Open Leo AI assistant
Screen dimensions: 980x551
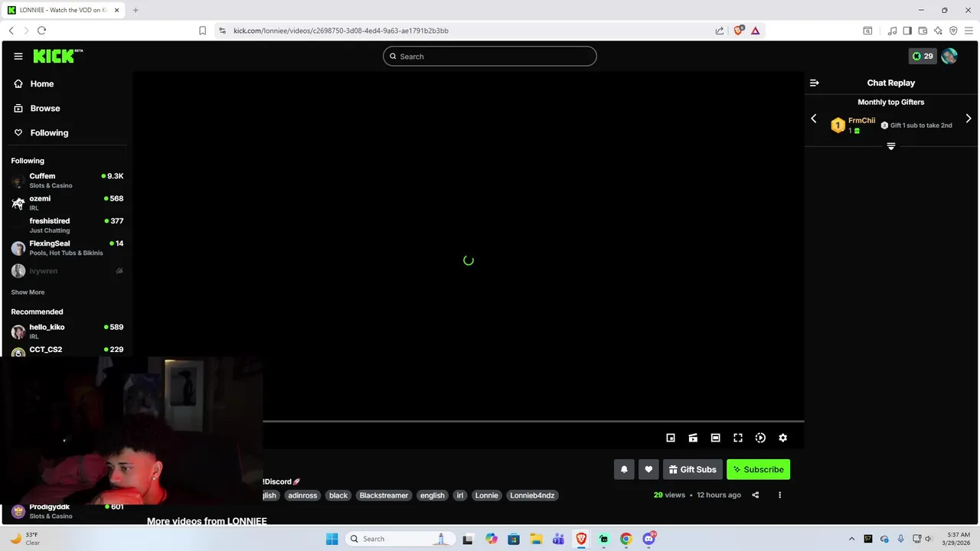click(x=938, y=31)
